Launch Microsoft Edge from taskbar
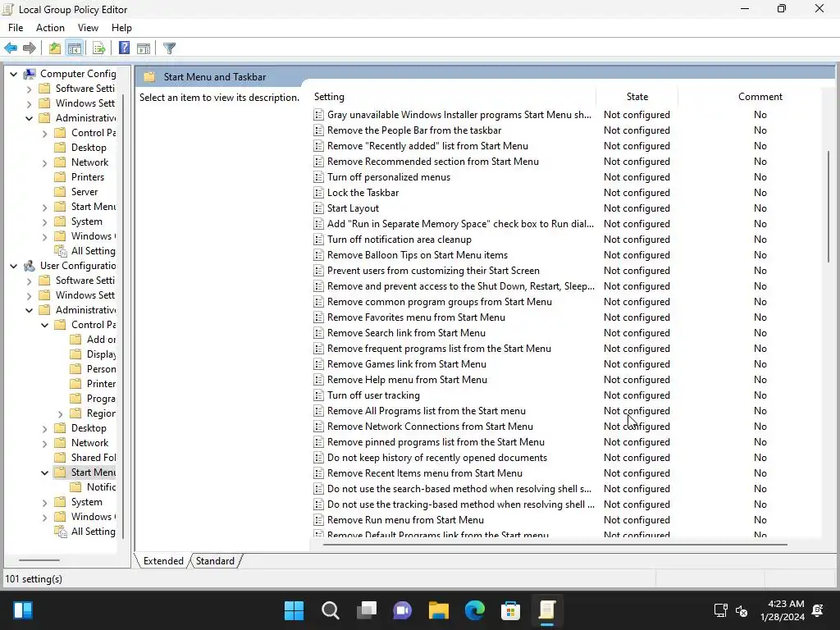840x630 pixels. click(x=475, y=610)
